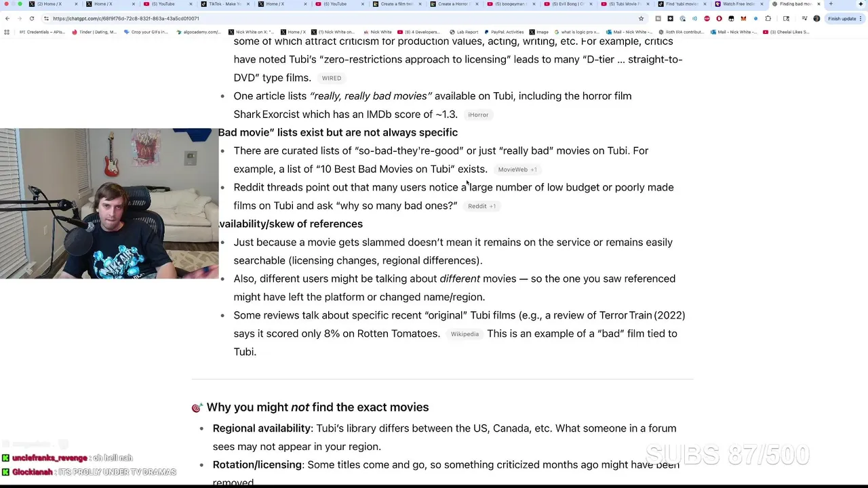Switch to the '(5) boogeyman' YouTube tab
868x488 pixels.
510,4
